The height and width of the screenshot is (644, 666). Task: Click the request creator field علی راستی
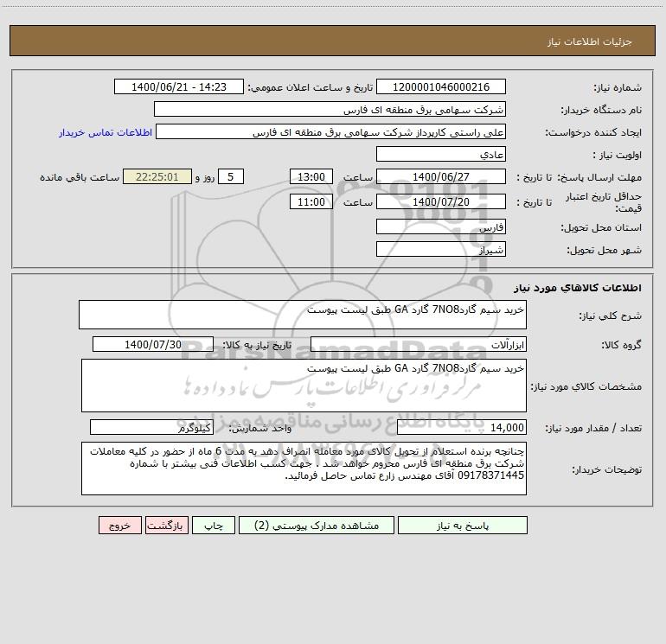331,131
